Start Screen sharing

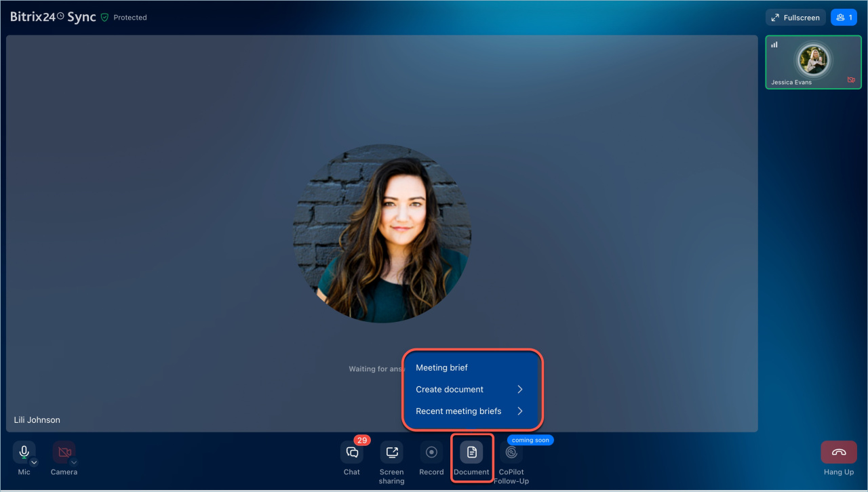click(391, 453)
